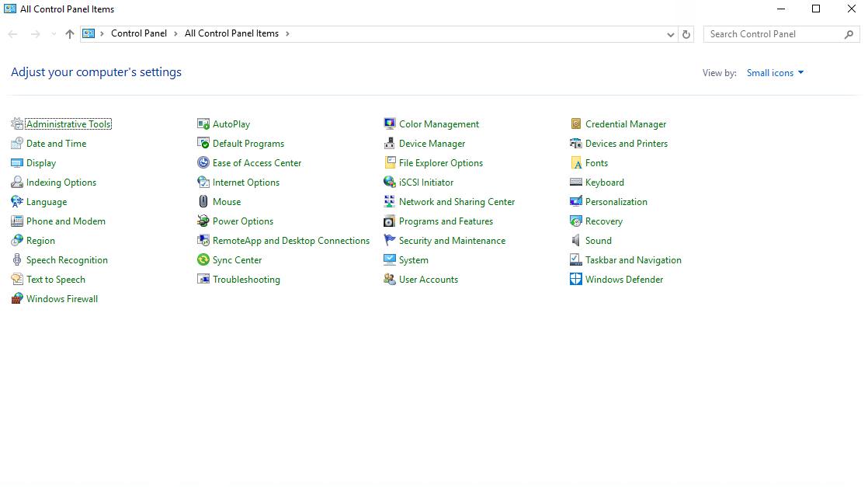The width and height of the screenshot is (868, 487).
Task: Open the Recovery icon
Action: [x=576, y=221]
